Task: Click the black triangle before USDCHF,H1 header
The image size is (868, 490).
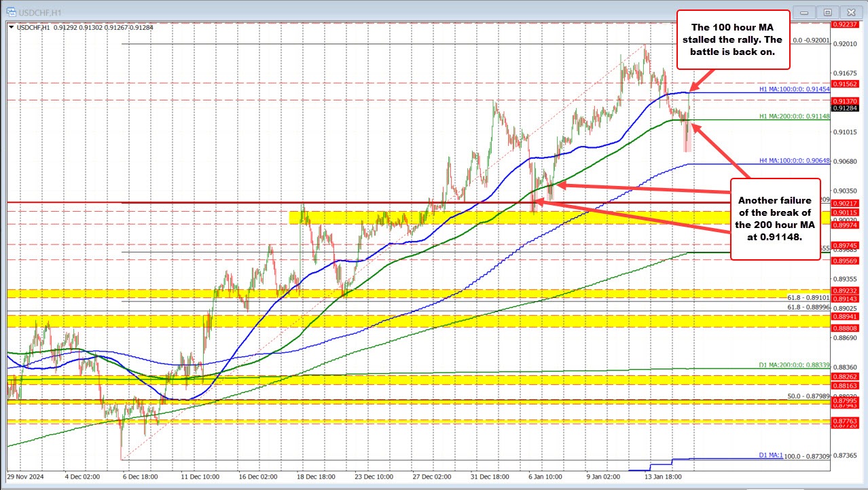Action: [10, 26]
